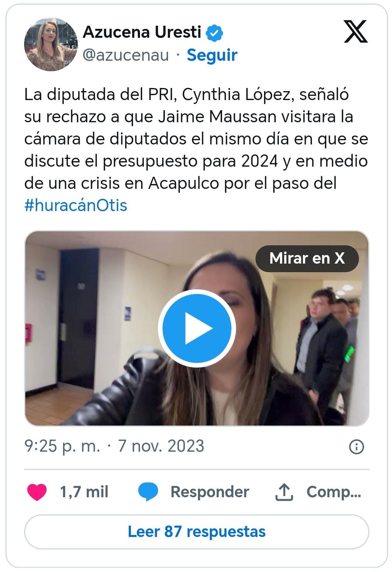The image size is (392, 572).
Task: Click the share upload arrow icon
Action: tap(284, 492)
